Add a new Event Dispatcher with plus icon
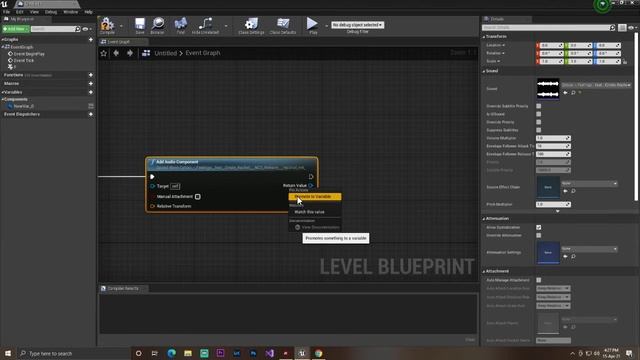The height and width of the screenshot is (360, 640). (91, 114)
